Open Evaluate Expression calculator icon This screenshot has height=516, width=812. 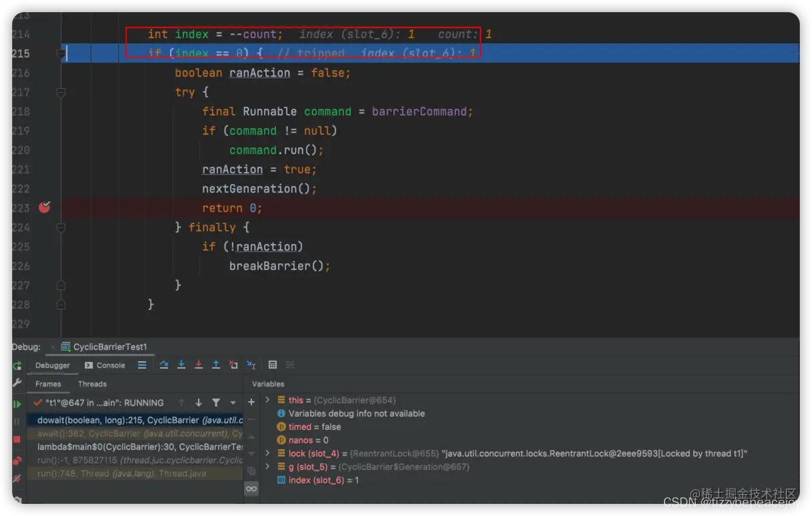click(273, 365)
